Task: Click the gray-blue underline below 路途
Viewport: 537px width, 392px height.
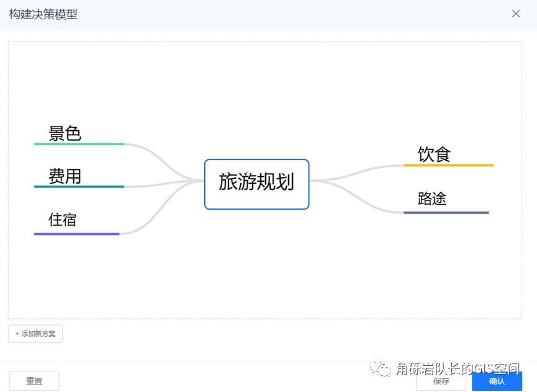Action: [x=446, y=212]
